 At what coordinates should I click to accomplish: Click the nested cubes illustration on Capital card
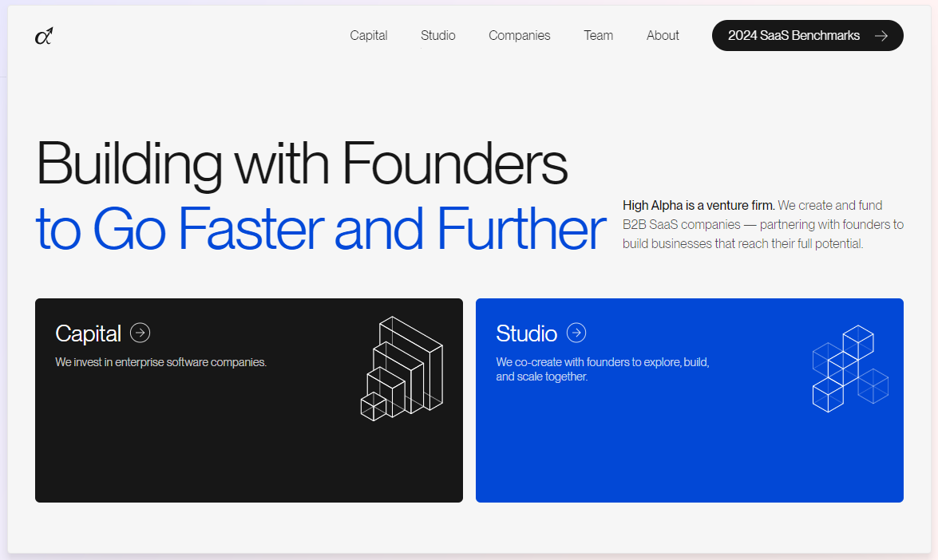tap(402, 369)
